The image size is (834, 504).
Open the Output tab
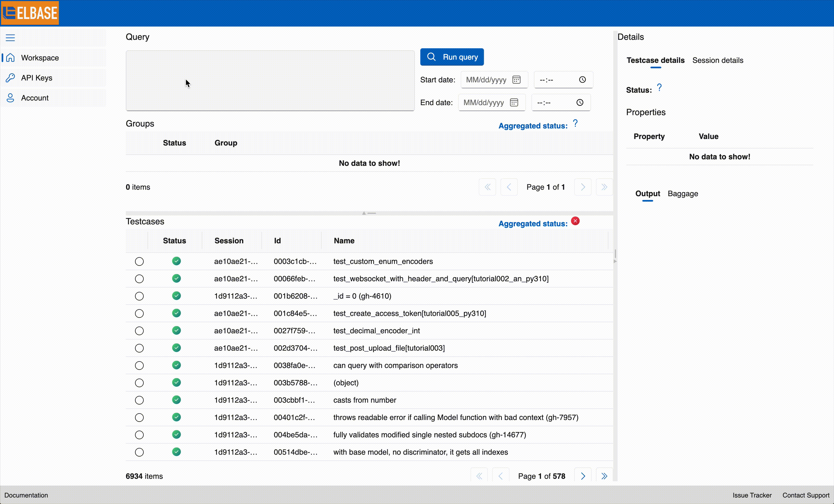point(647,193)
